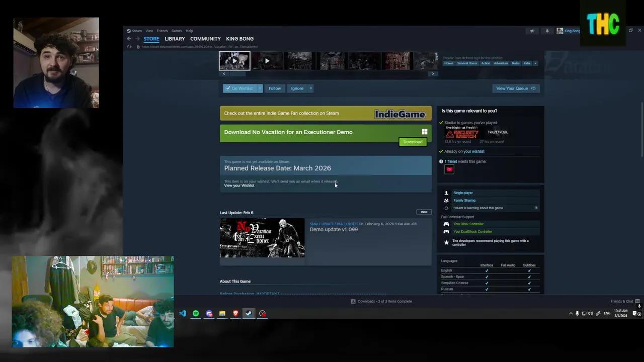
Task: Switch to the COMMUNITY tab
Action: pyautogui.click(x=205, y=39)
